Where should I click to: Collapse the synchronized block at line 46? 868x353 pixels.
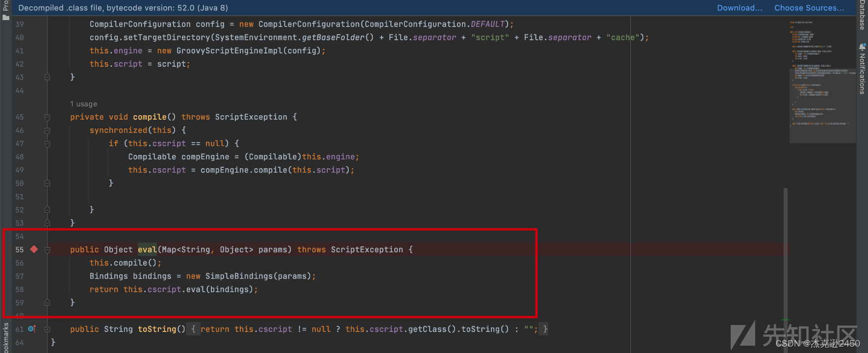click(47, 130)
